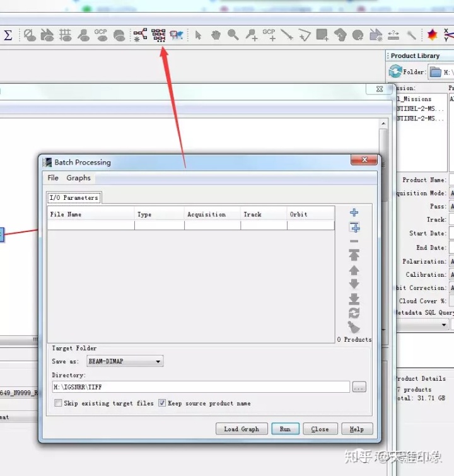
Task: Move selected product down one row
Action: pos(354,284)
